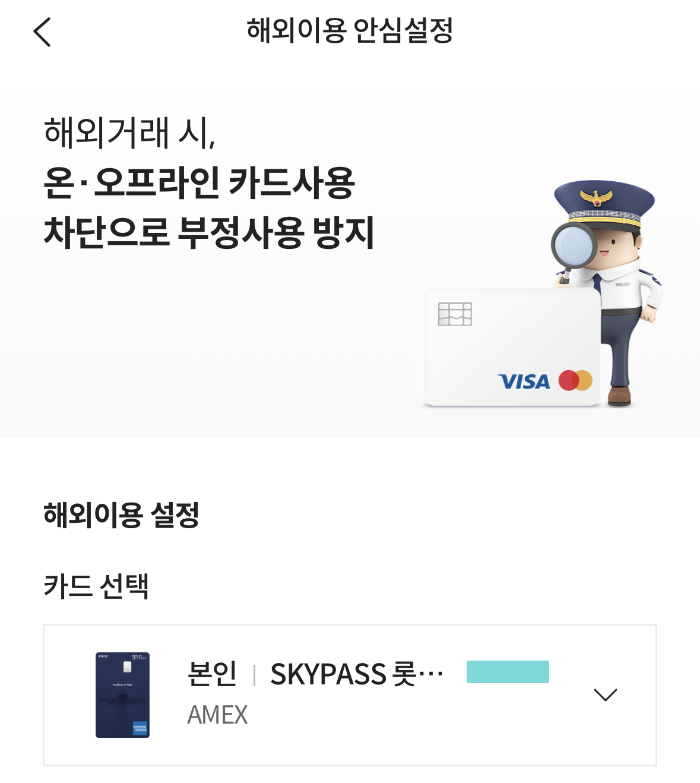700x783 pixels.
Task: Click the 카드 선택 label
Action: tap(96, 586)
